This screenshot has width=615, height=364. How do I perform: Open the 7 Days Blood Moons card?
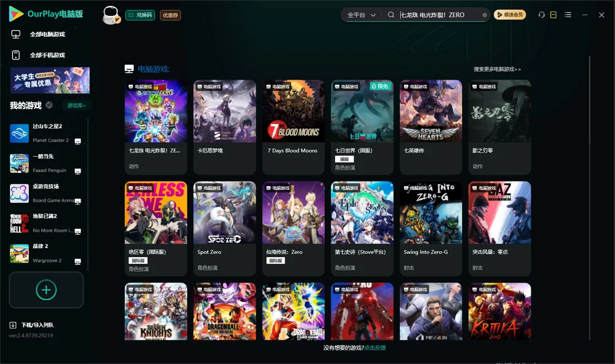point(293,127)
